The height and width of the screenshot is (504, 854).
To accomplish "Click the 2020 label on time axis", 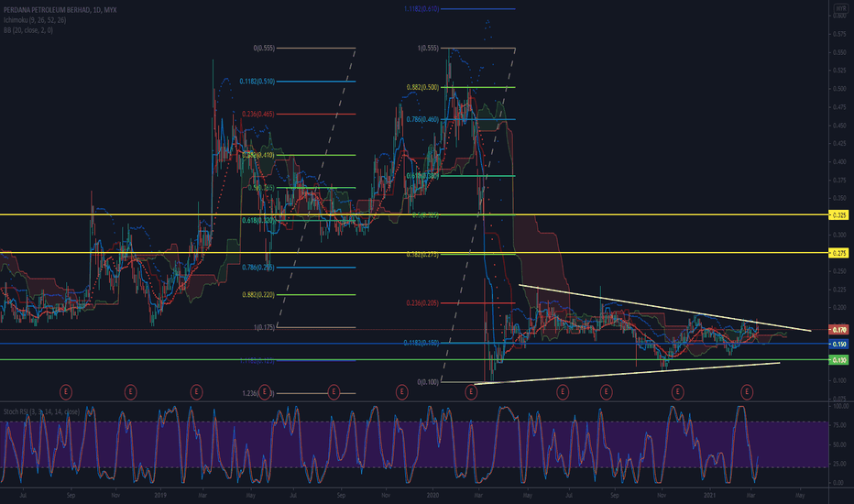I will (x=433, y=495).
